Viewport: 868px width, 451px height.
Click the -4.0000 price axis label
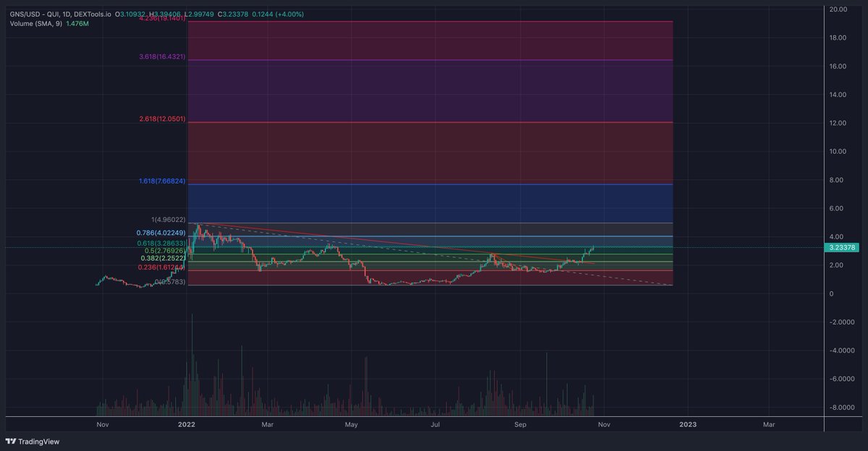pos(842,351)
